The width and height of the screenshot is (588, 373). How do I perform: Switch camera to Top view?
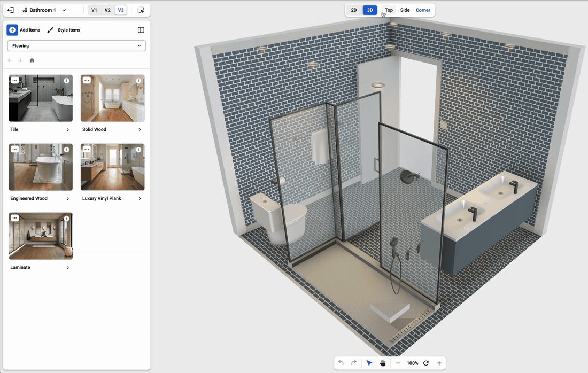point(389,10)
